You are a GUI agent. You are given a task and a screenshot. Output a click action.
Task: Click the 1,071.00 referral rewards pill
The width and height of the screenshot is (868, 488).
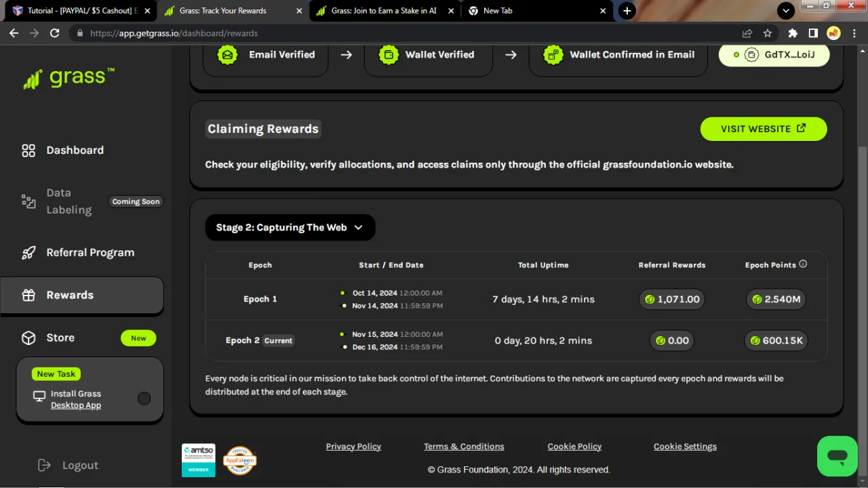pos(672,299)
